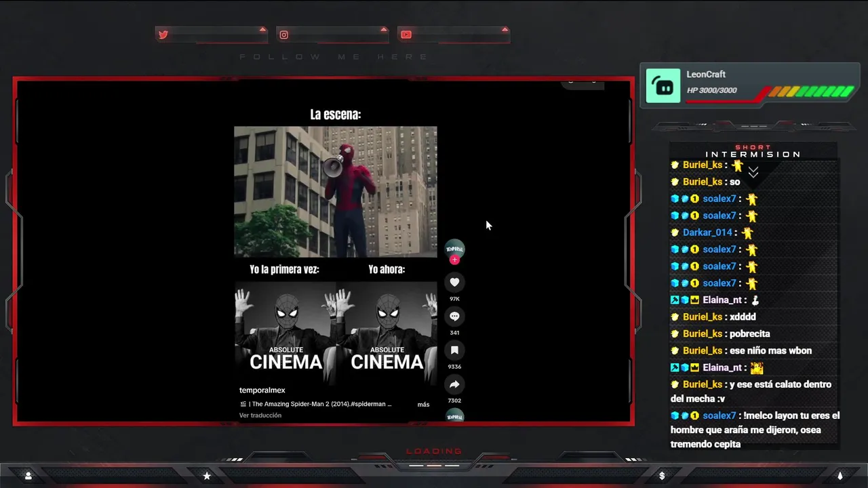Click the Spider-Man megaphone scene image
Screen dimensions: 868x488
pyautogui.click(x=336, y=192)
